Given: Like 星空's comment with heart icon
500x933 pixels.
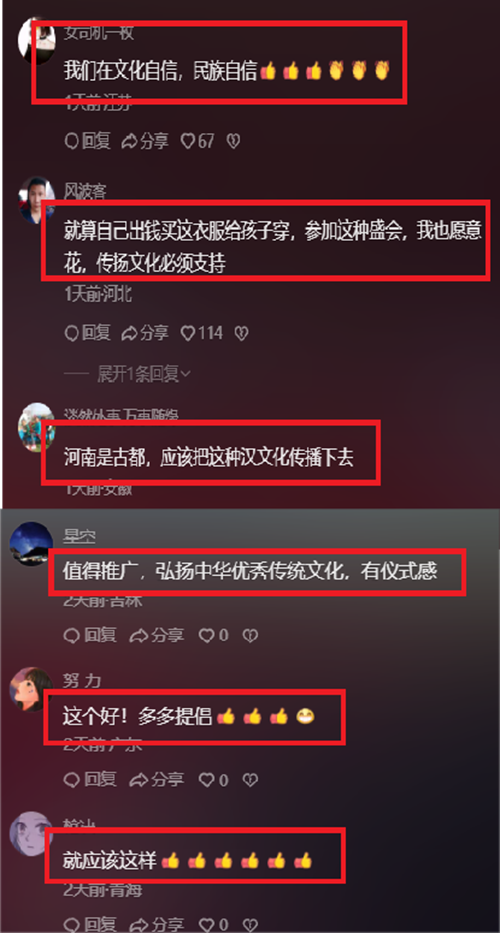Looking at the screenshot, I should click(x=213, y=635).
